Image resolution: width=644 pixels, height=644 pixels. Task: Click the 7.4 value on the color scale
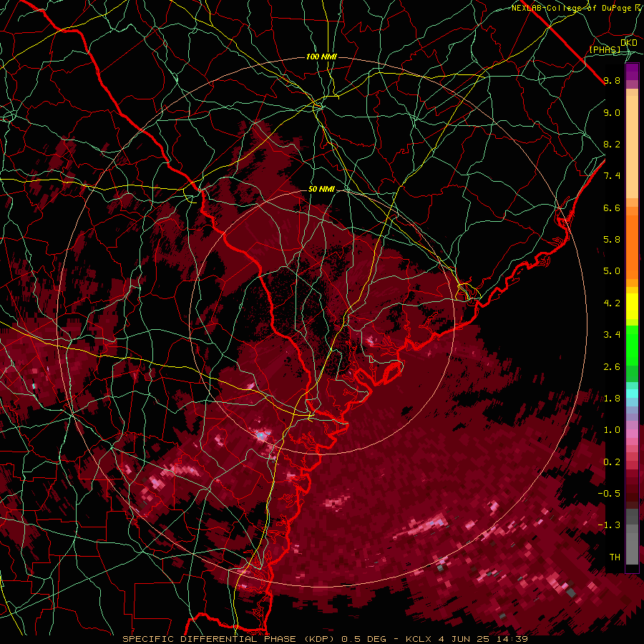pos(612,176)
